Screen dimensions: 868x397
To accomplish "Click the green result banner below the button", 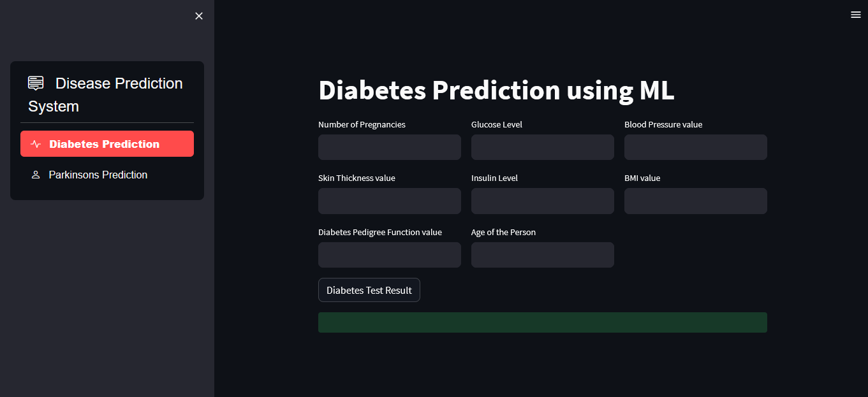I will 542,322.
